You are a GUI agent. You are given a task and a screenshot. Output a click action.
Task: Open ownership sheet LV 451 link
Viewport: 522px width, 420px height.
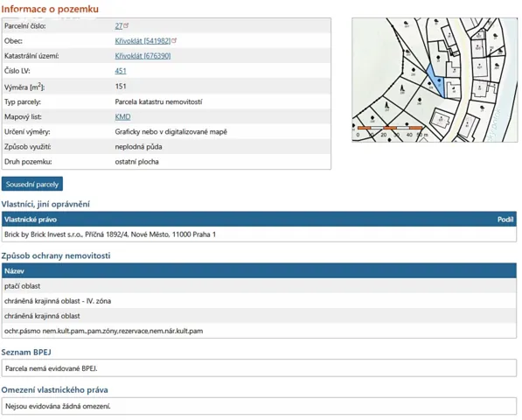121,71
